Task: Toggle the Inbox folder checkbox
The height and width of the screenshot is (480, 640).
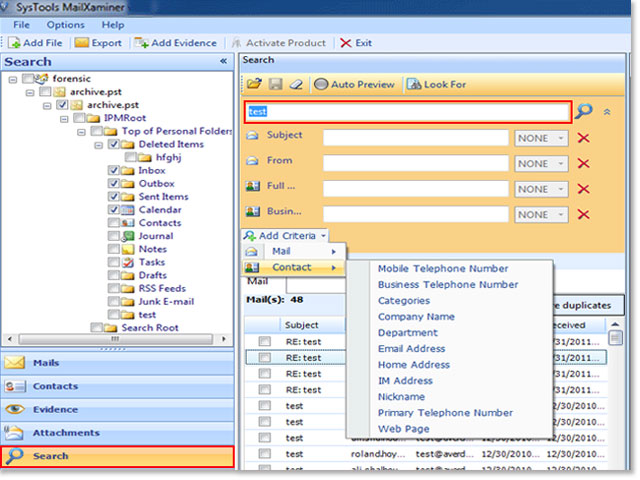Action: point(114,170)
